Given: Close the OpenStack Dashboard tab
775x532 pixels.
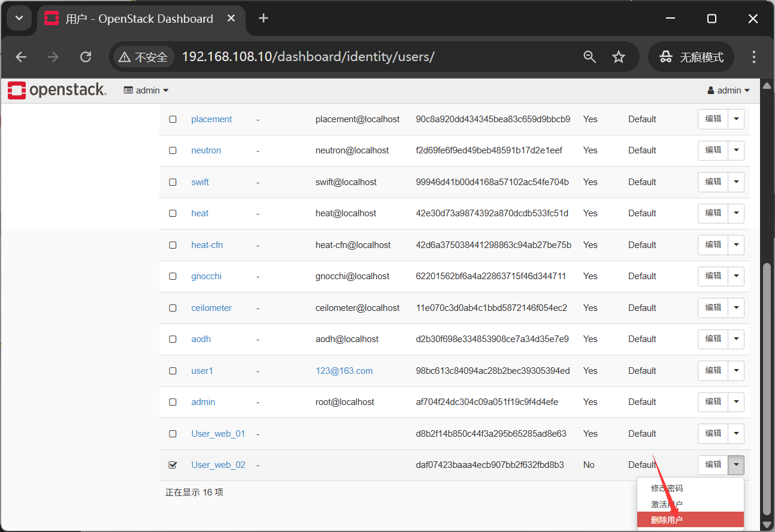Looking at the screenshot, I should pyautogui.click(x=231, y=19).
